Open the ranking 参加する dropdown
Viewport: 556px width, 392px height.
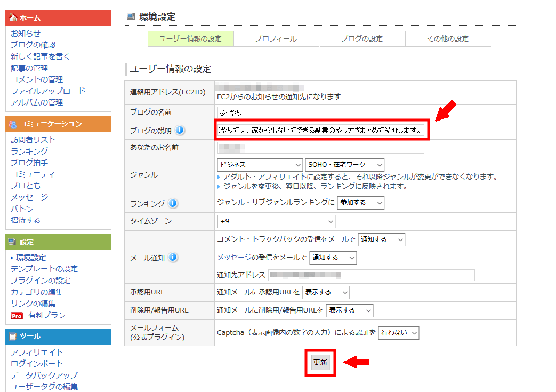(x=360, y=203)
